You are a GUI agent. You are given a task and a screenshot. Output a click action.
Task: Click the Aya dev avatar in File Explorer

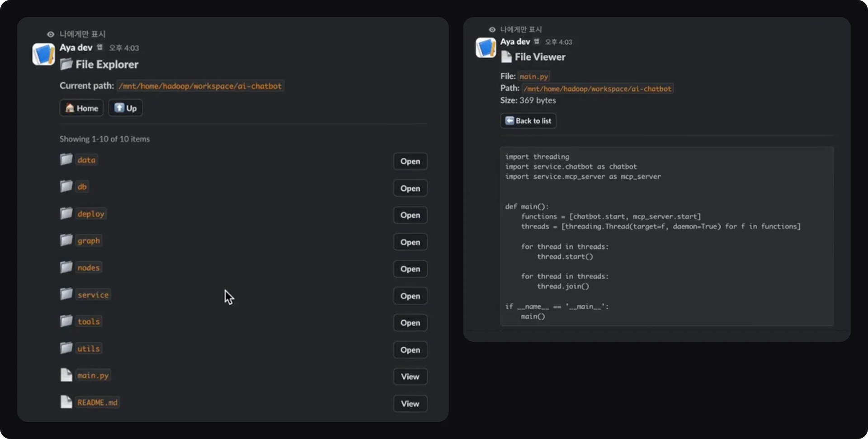pyautogui.click(x=43, y=54)
